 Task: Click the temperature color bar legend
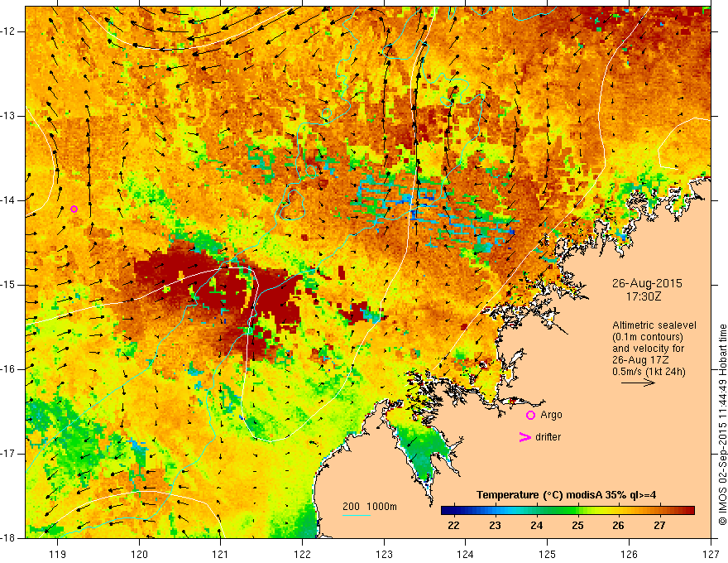[568, 511]
